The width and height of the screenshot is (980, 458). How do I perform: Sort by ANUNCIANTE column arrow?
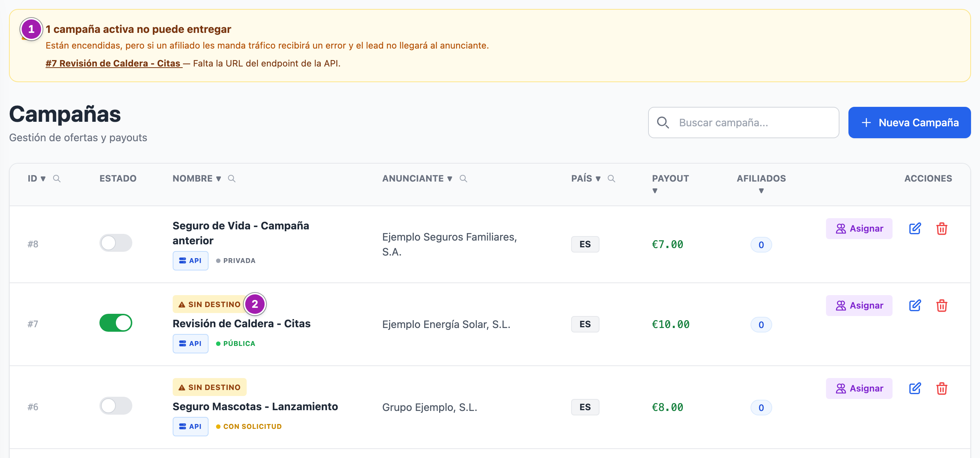click(450, 179)
